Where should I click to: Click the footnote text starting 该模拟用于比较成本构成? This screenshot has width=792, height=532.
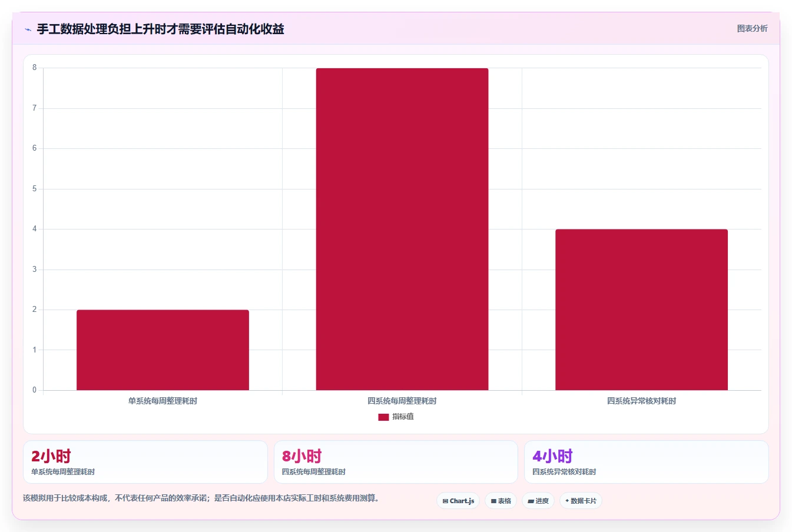click(x=201, y=498)
